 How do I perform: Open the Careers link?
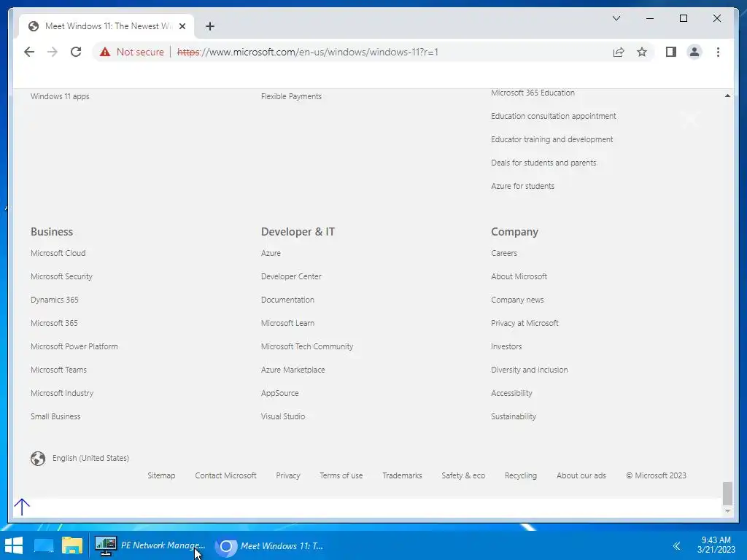click(504, 253)
